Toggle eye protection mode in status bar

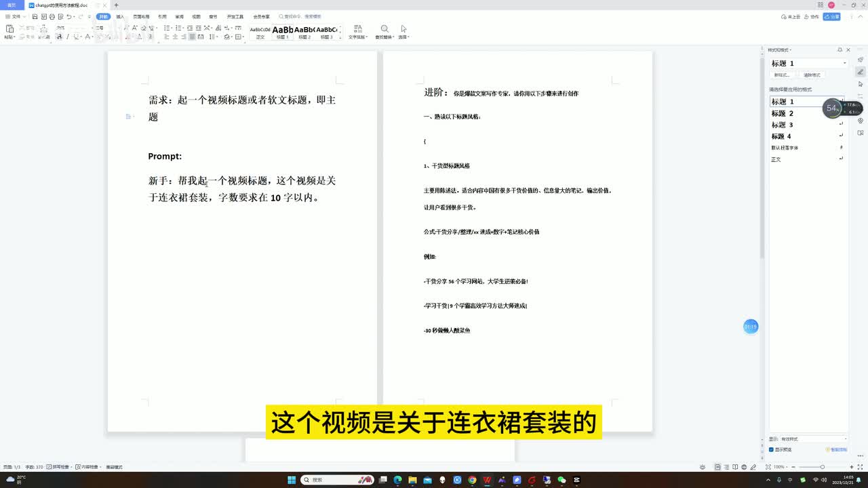tap(702, 467)
